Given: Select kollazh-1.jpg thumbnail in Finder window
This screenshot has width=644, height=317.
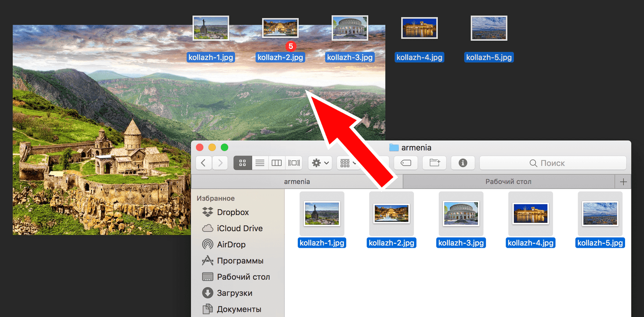Looking at the screenshot, I should coord(322,213).
